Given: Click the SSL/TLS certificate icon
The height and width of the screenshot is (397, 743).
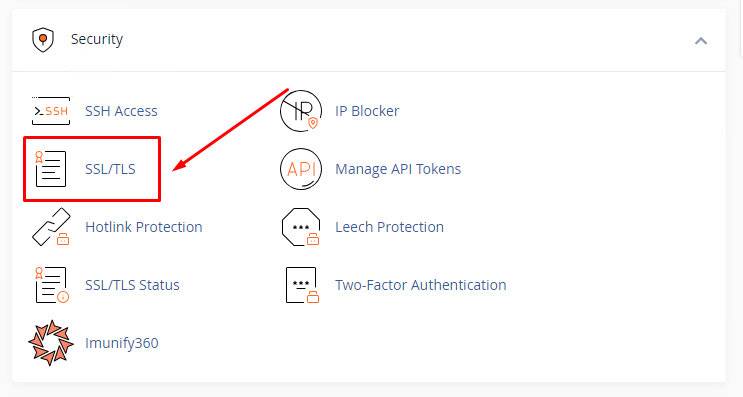Looking at the screenshot, I should (x=51, y=169).
